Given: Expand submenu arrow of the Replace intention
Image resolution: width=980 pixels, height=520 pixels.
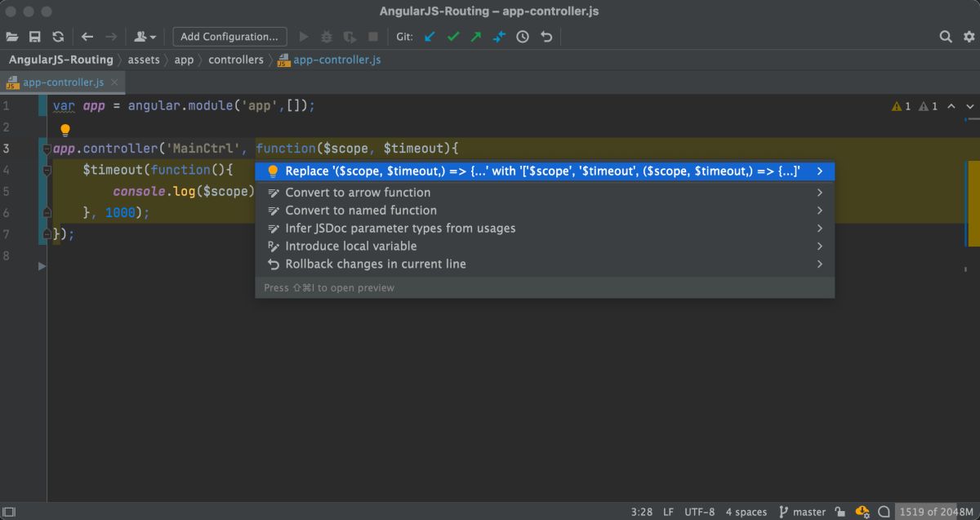Looking at the screenshot, I should point(819,171).
